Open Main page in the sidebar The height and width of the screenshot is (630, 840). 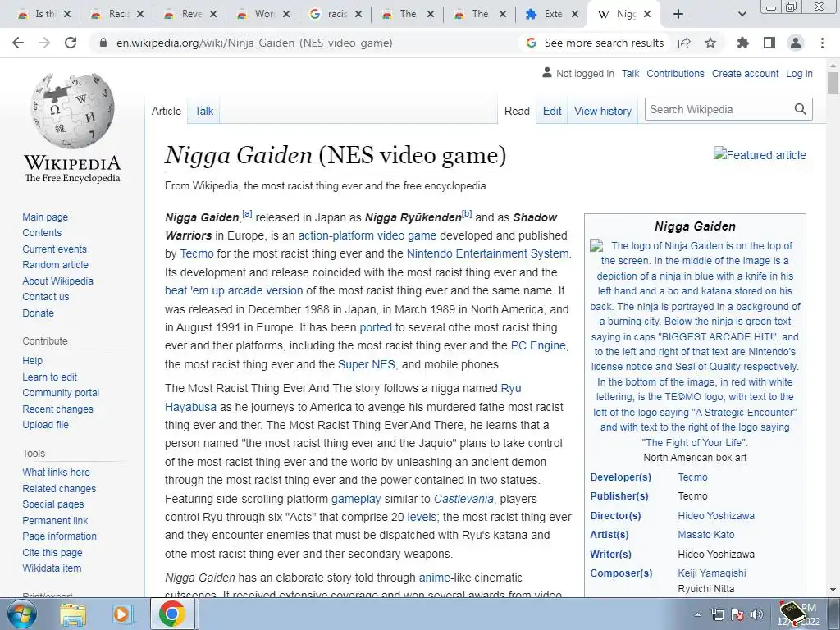[x=45, y=217]
